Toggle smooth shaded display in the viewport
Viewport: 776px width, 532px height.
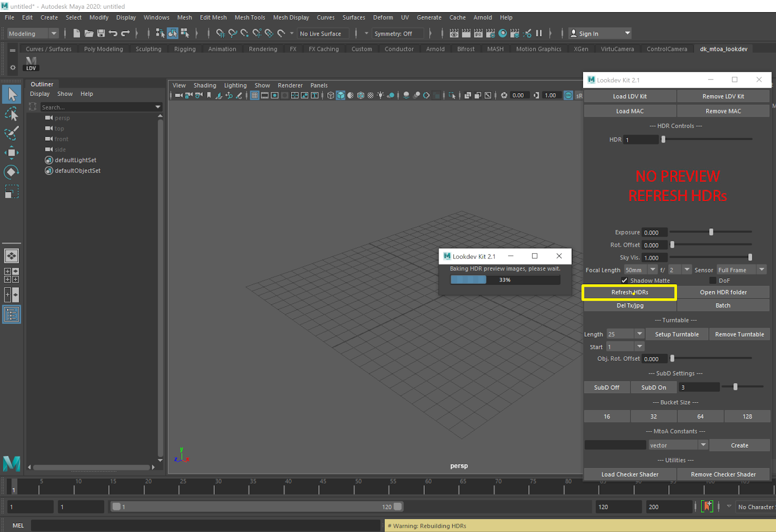(x=341, y=96)
